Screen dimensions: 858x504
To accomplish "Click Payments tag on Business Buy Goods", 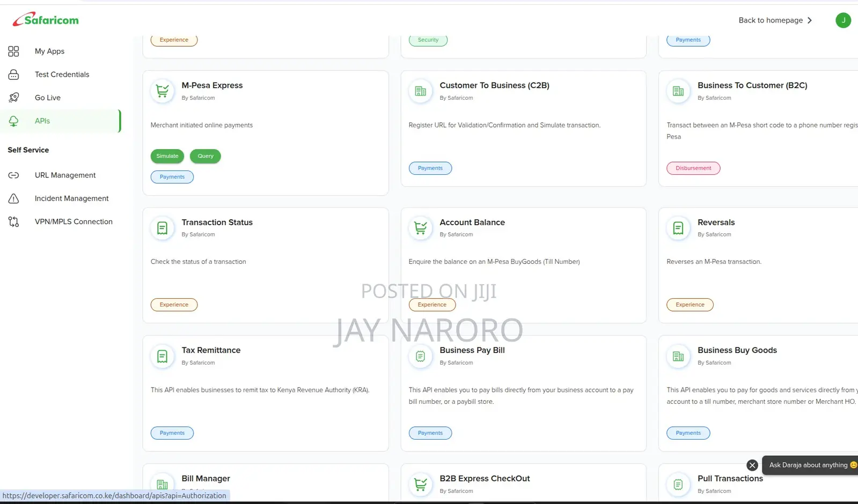I will [x=688, y=433].
